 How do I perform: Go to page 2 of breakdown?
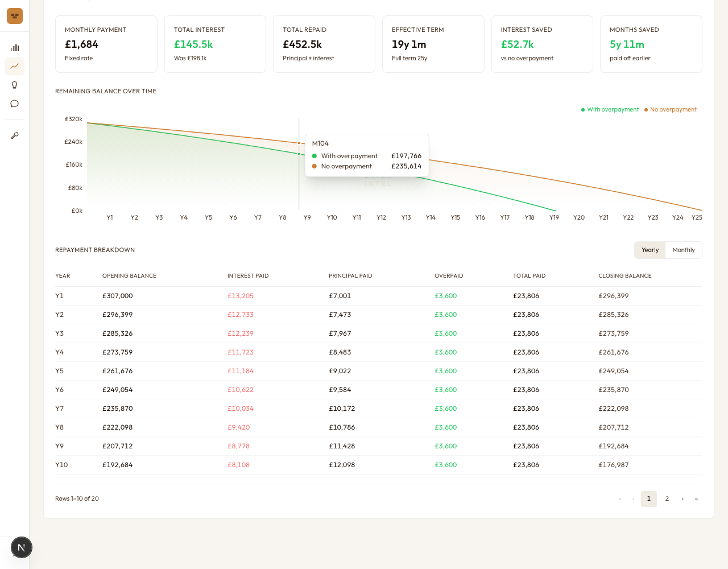[x=667, y=499]
